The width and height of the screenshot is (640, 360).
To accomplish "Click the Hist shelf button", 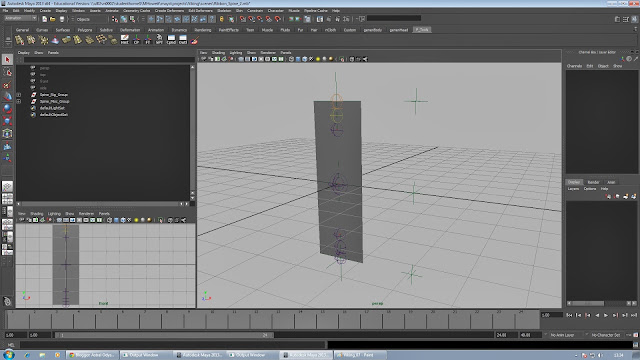I will coord(124,40).
